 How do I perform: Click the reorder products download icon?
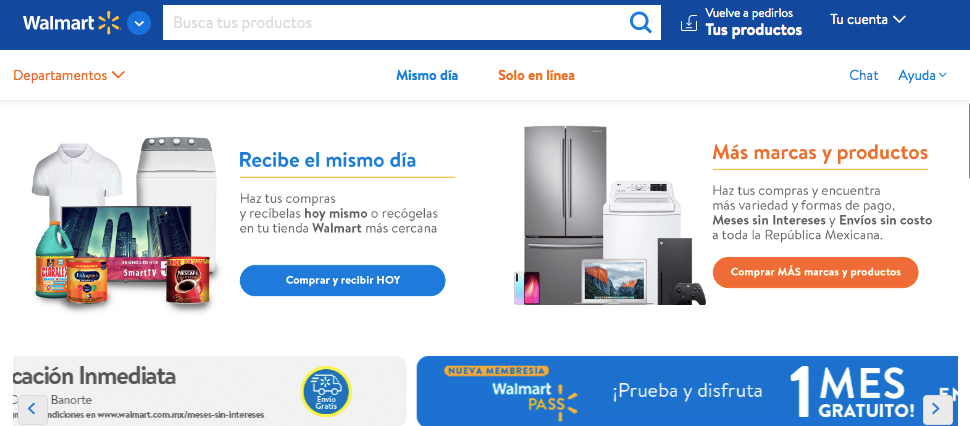tap(689, 23)
